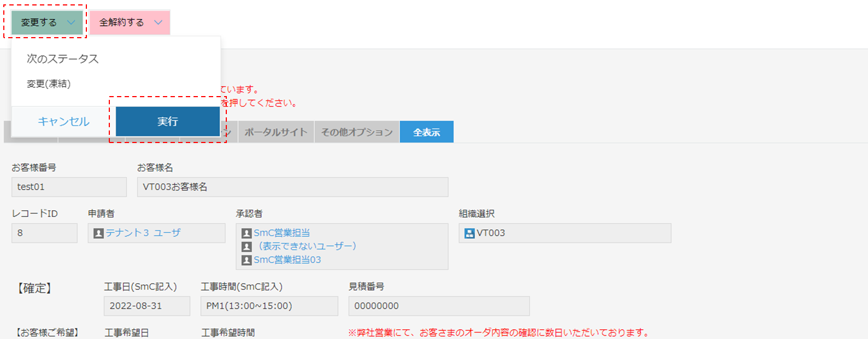Click the 工事日(SmC記入) label
This screenshot has height=339, width=868.
[140, 287]
